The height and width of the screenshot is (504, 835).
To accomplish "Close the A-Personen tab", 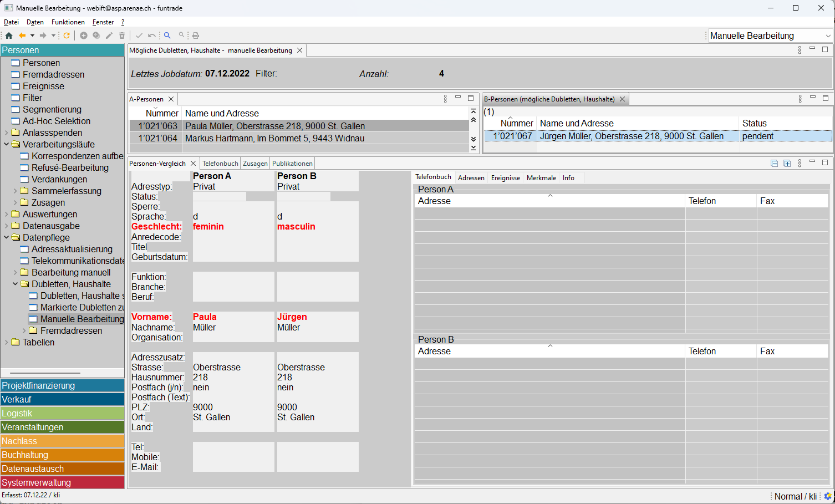I will click(x=171, y=99).
